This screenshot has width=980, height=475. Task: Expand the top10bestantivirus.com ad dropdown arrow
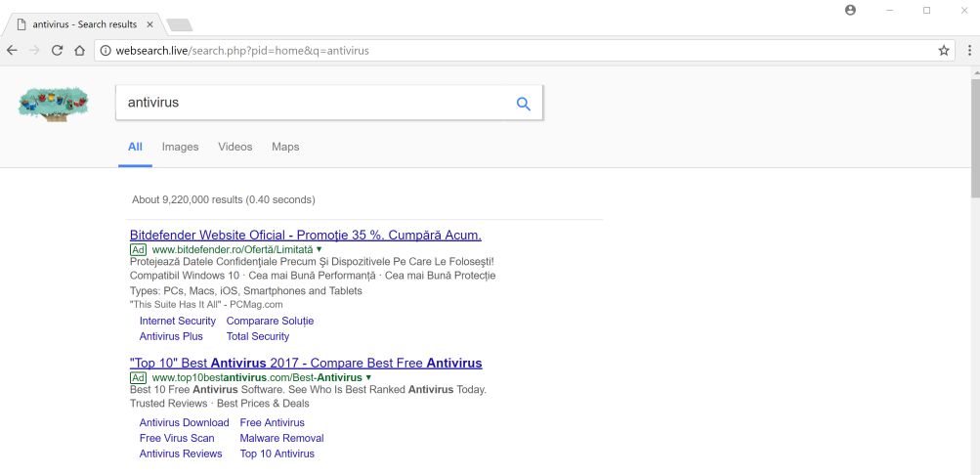368,377
